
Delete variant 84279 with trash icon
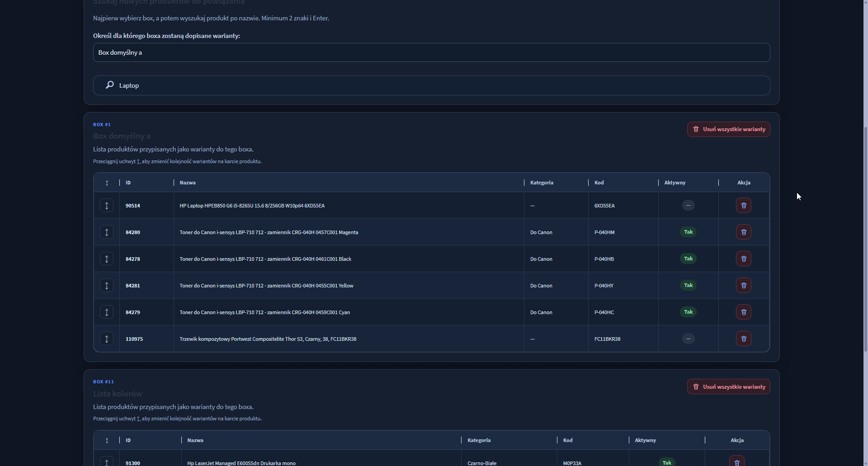tap(744, 312)
